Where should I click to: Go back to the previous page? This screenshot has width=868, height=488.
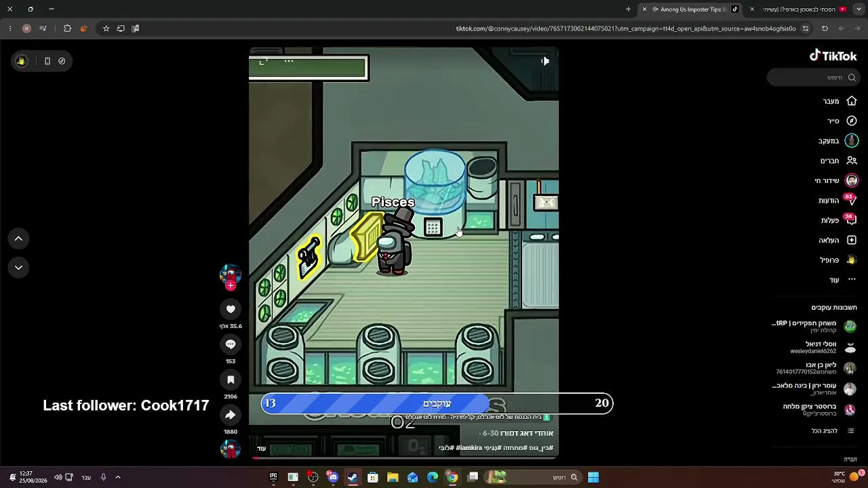(x=857, y=28)
